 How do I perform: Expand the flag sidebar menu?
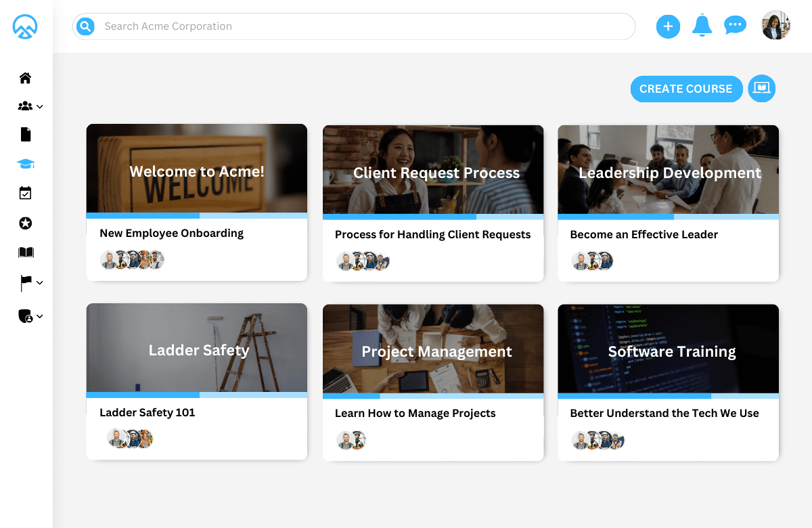coord(30,283)
